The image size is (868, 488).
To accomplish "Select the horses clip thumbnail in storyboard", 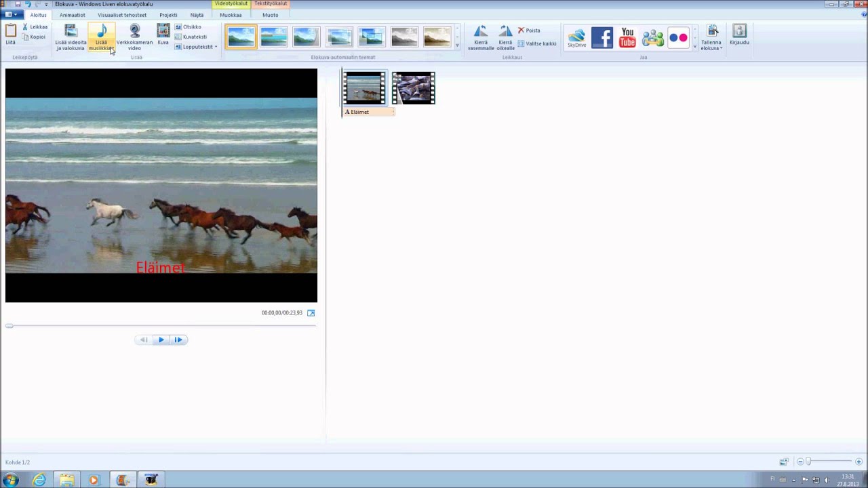I will click(x=364, y=88).
